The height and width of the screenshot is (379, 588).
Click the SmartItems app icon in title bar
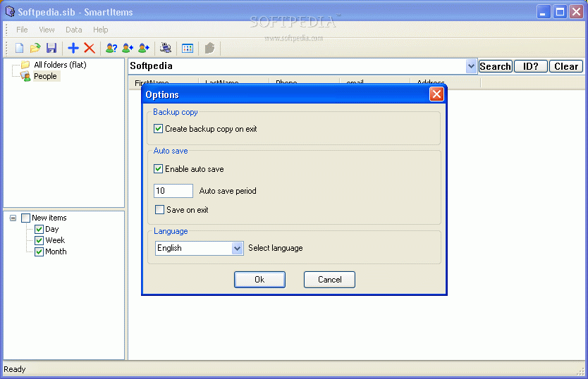10,11
